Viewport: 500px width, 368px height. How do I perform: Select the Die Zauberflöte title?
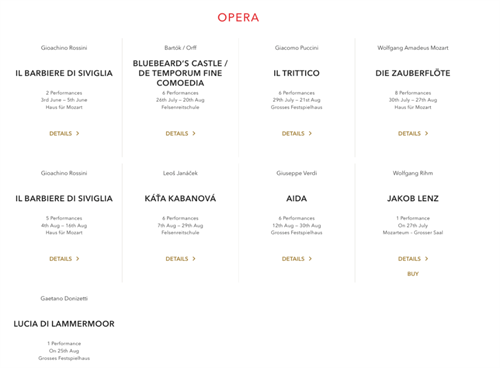413,73
